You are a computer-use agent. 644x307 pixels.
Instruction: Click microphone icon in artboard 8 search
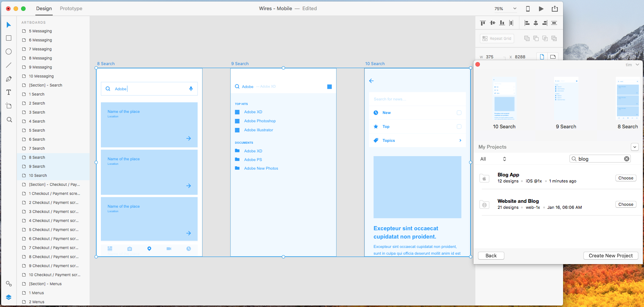tap(191, 89)
